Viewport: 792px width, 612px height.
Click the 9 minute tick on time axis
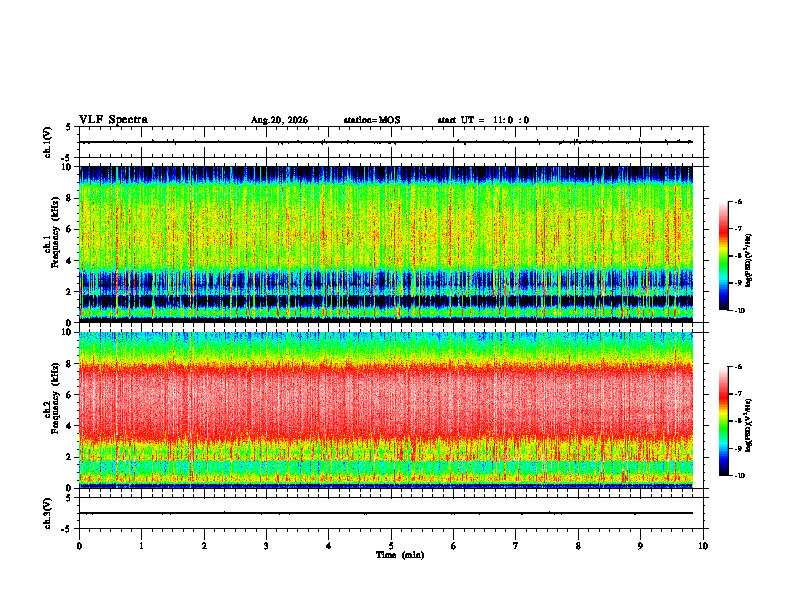pos(640,546)
